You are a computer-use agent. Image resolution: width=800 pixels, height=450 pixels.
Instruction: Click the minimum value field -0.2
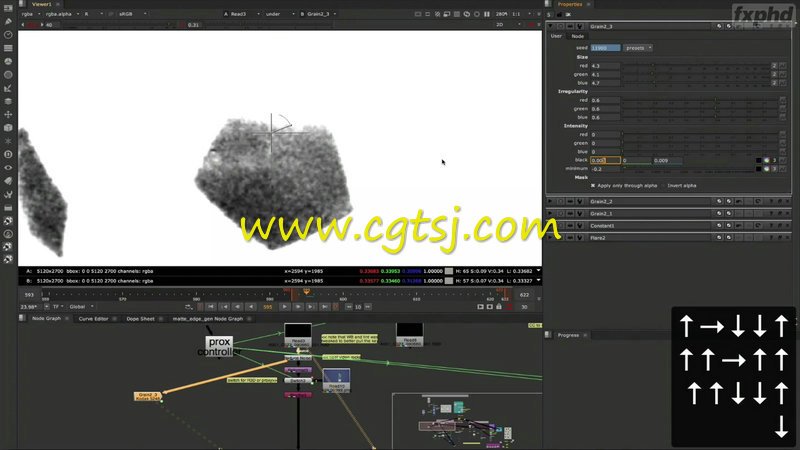606,169
